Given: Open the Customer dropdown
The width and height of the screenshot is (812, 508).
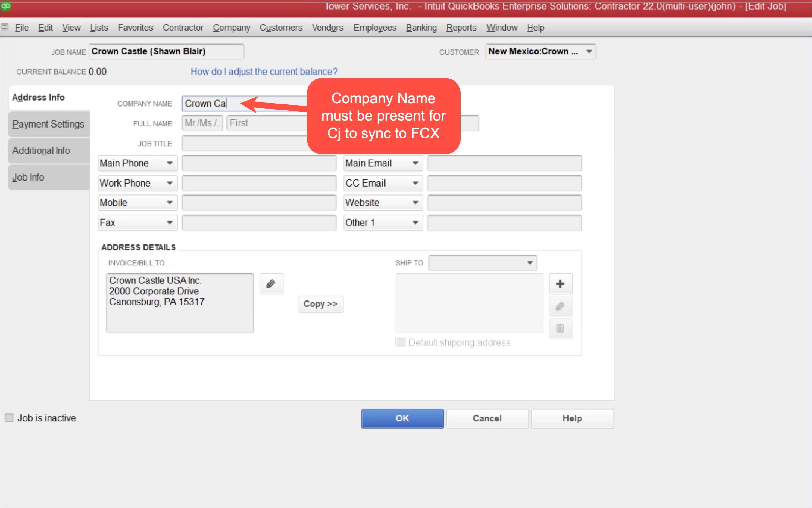Looking at the screenshot, I should click(589, 51).
